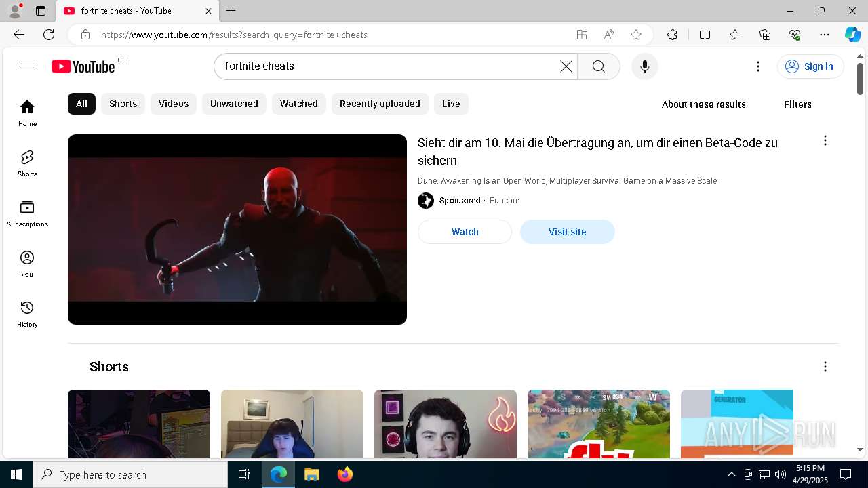Screen dimensions: 868x488
Task: Open the Funcom advertiser link
Action: point(505,201)
